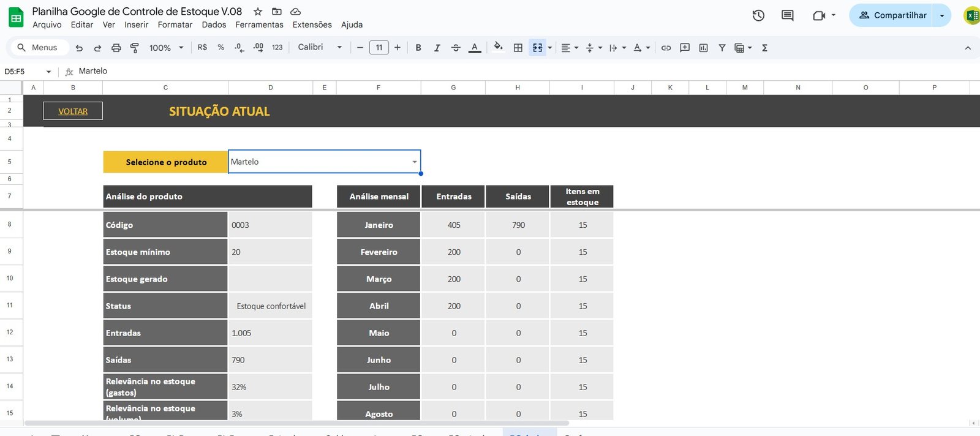Image resolution: width=980 pixels, height=436 pixels.
Task: Open the text color picker
Action: (x=475, y=48)
